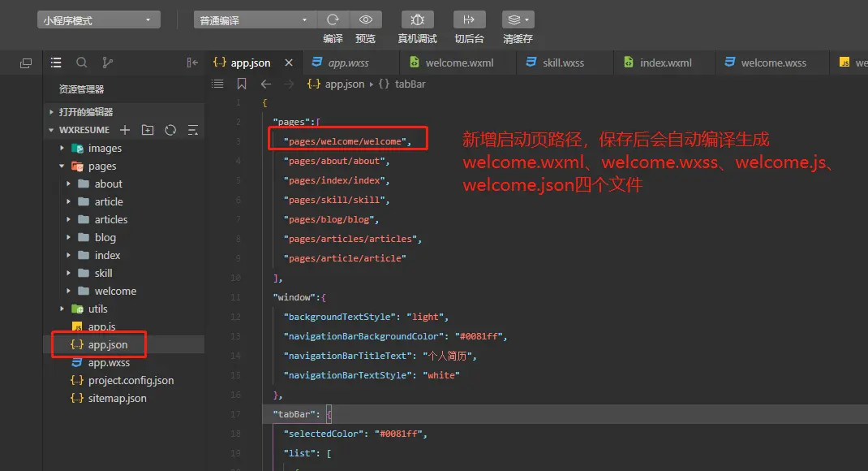Select app.json in the file tree
This screenshot has height=471, width=868.
coord(124,344)
